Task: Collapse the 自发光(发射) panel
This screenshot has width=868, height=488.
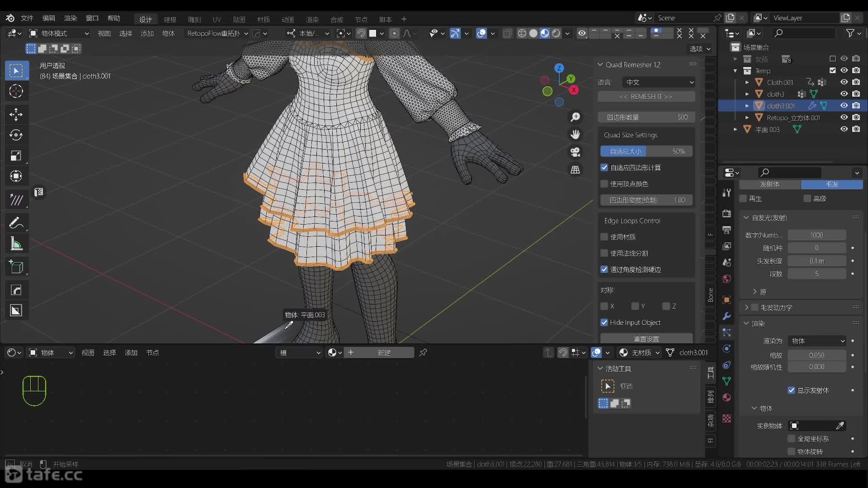Action: (x=746, y=218)
